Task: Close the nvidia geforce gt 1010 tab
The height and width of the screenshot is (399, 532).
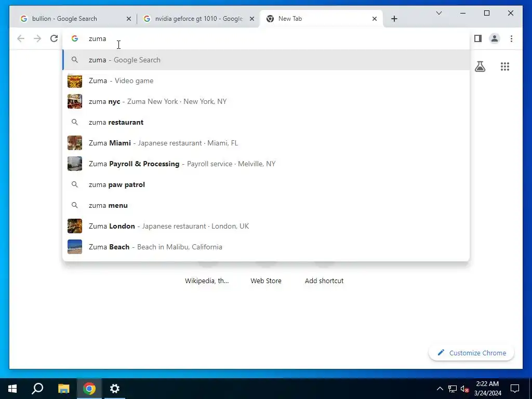Action: pyautogui.click(x=252, y=19)
